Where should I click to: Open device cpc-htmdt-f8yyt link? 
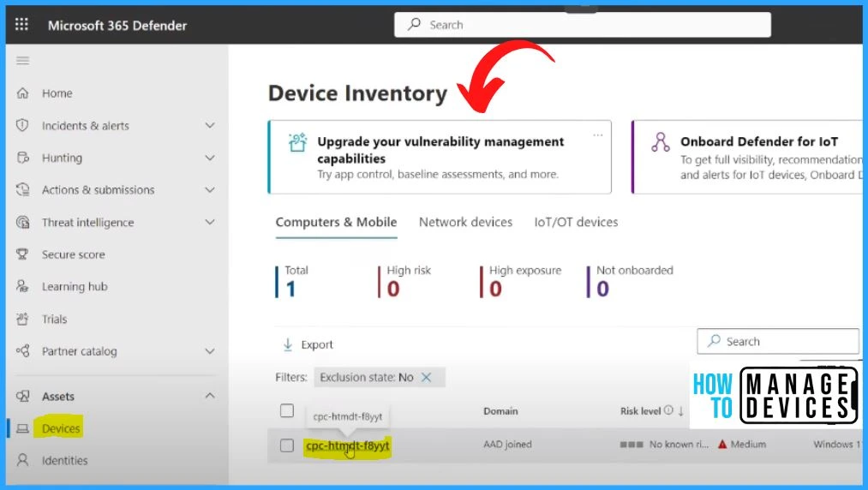pyautogui.click(x=348, y=445)
